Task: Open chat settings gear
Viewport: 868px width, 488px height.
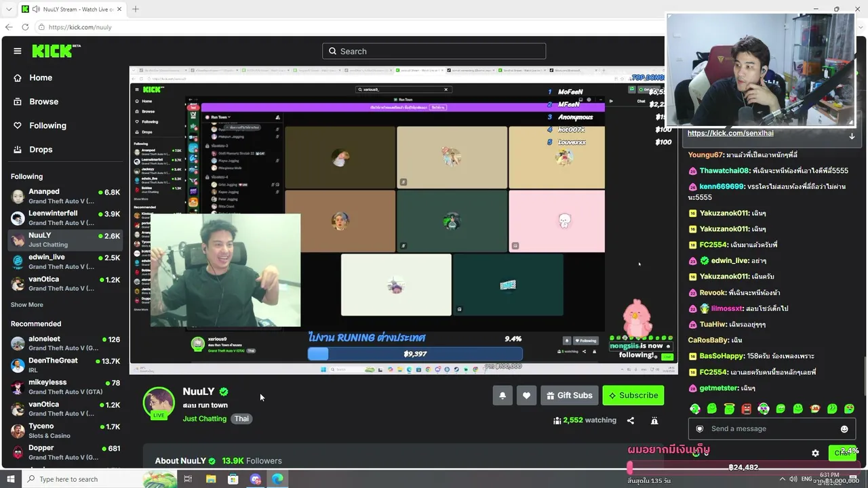Action: click(816, 453)
